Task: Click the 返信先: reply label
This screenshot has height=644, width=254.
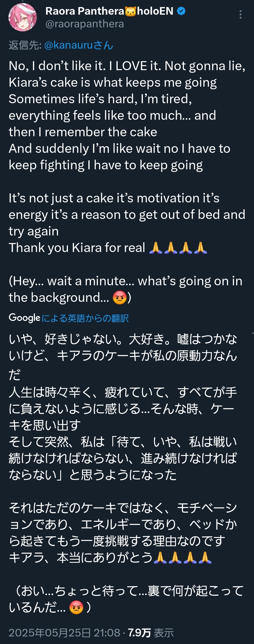Action: click(25, 45)
